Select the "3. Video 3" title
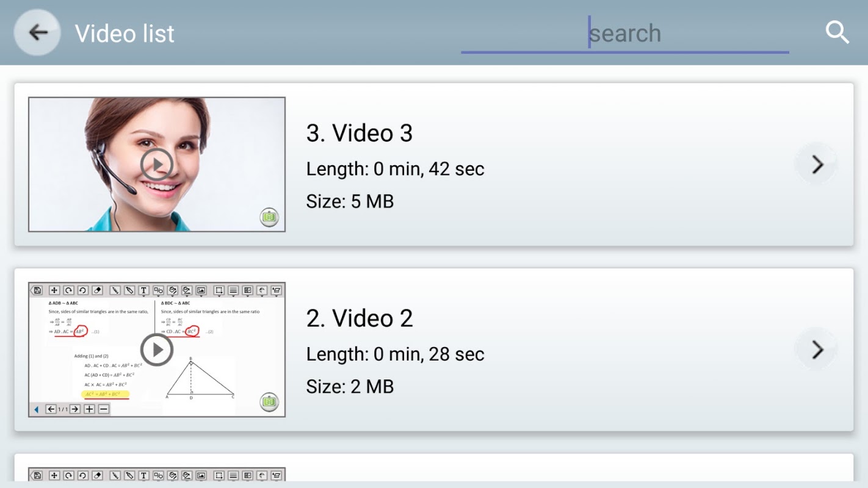This screenshot has height=488, width=868. pyautogui.click(x=360, y=133)
